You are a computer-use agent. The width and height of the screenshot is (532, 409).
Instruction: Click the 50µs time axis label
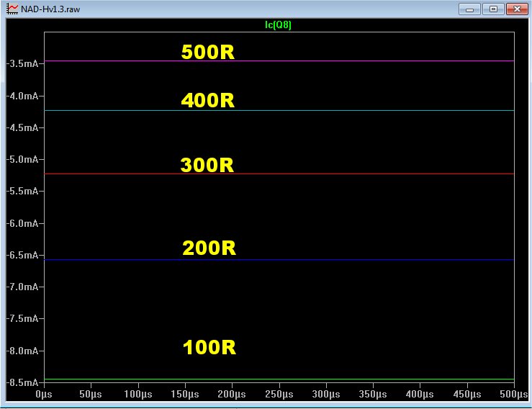(91, 395)
